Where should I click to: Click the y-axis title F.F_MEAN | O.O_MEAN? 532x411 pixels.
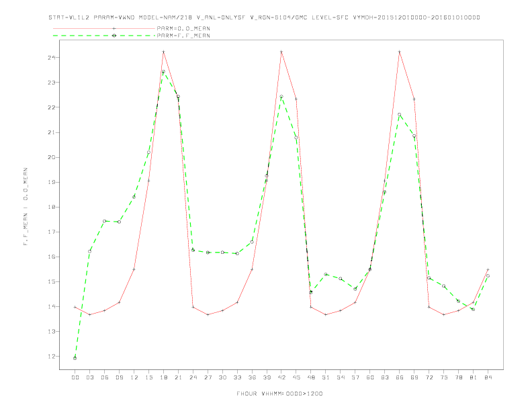coord(26,207)
